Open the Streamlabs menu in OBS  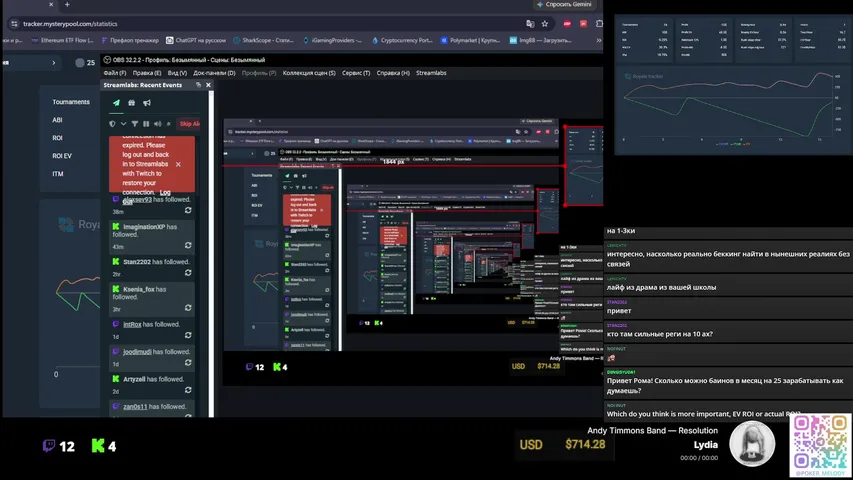tap(431, 73)
